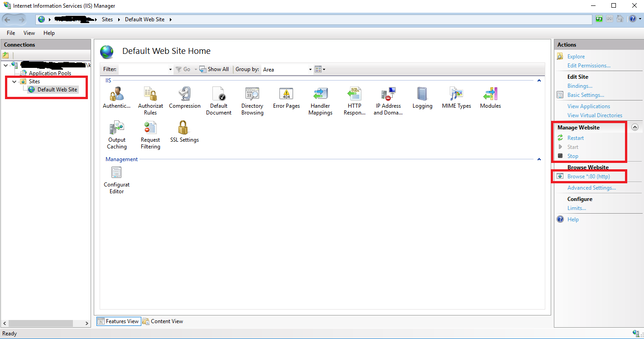Click the stop loading icon in the address bar
Image resolution: width=644 pixels, height=339 pixels.
(x=610, y=19)
